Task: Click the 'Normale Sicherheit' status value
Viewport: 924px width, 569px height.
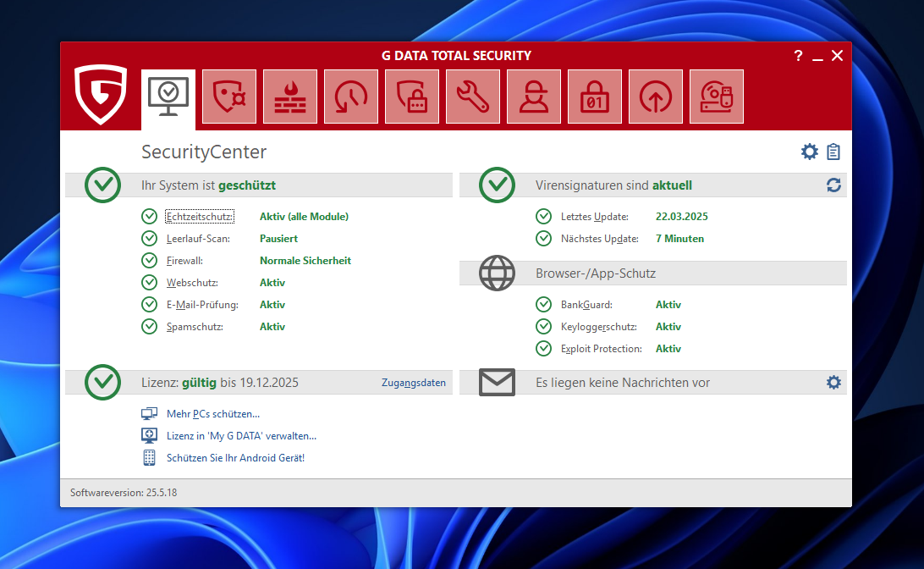Action: [x=305, y=260]
